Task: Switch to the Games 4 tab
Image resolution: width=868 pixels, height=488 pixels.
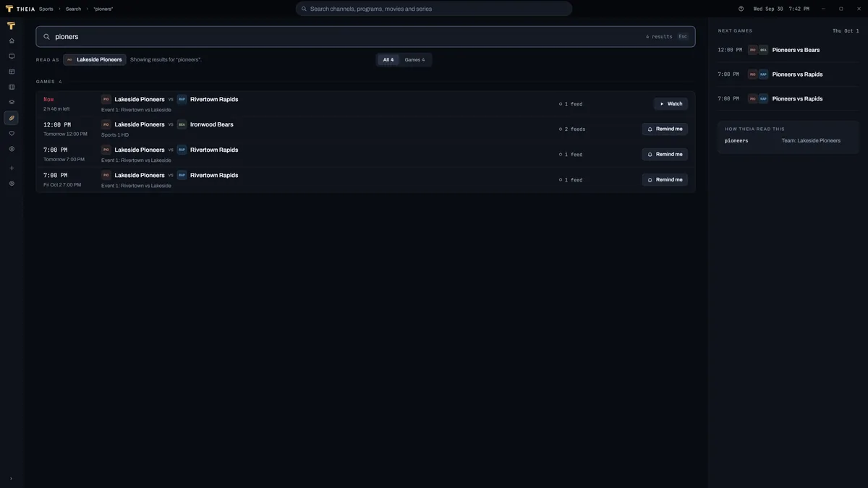Action: pos(415,60)
